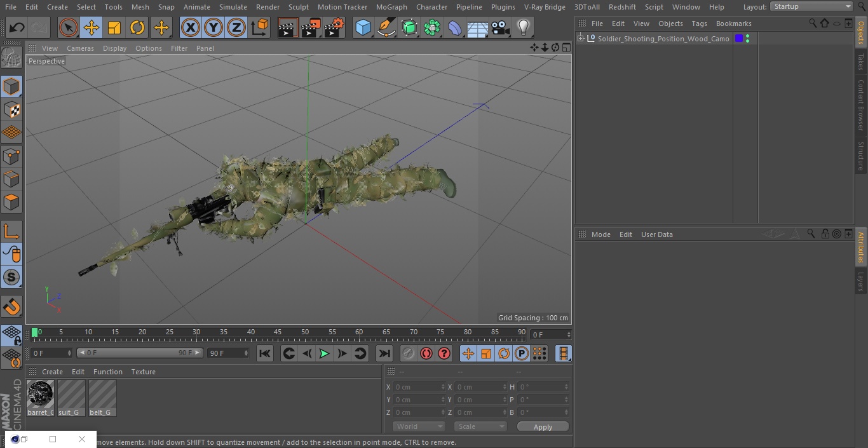Click the H rotation stepper arrows
Image resolution: width=868 pixels, height=448 pixels.
click(567, 387)
